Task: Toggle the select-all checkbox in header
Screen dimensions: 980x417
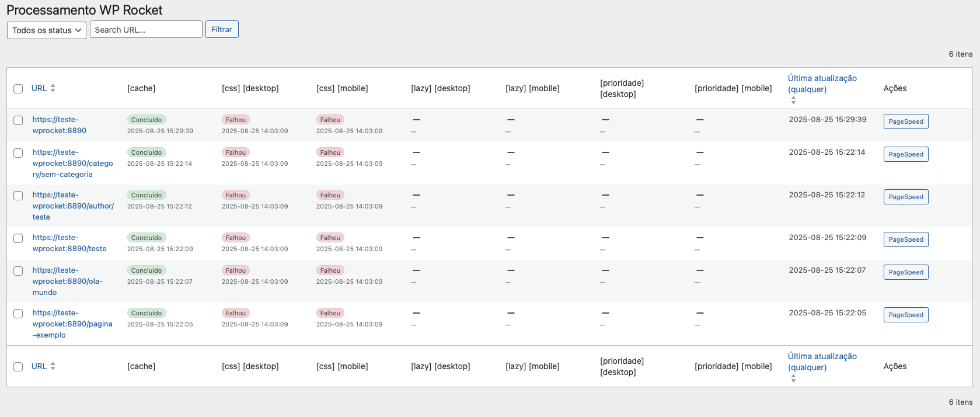Action: (x=18, y=89)
